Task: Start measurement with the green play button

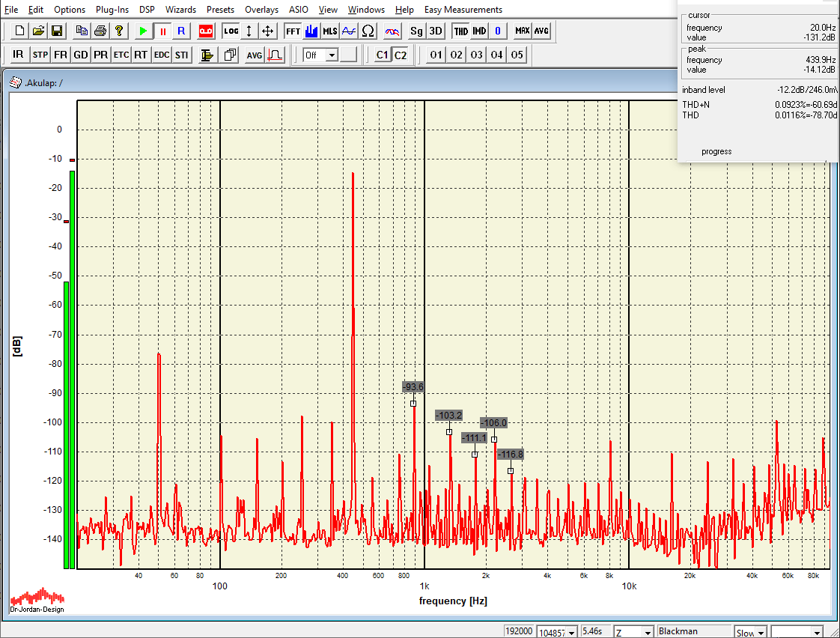Action: pyautogui.click(x=143, y=31)
